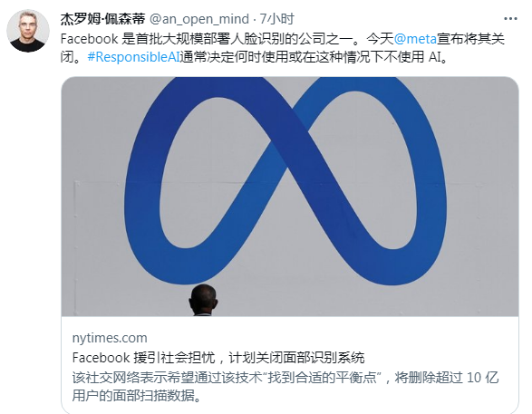Image resolution: width=532 pixels, height=414 pixels.
Task: Open the tweet's three-dot more options menu
Action: click(510, 19)
